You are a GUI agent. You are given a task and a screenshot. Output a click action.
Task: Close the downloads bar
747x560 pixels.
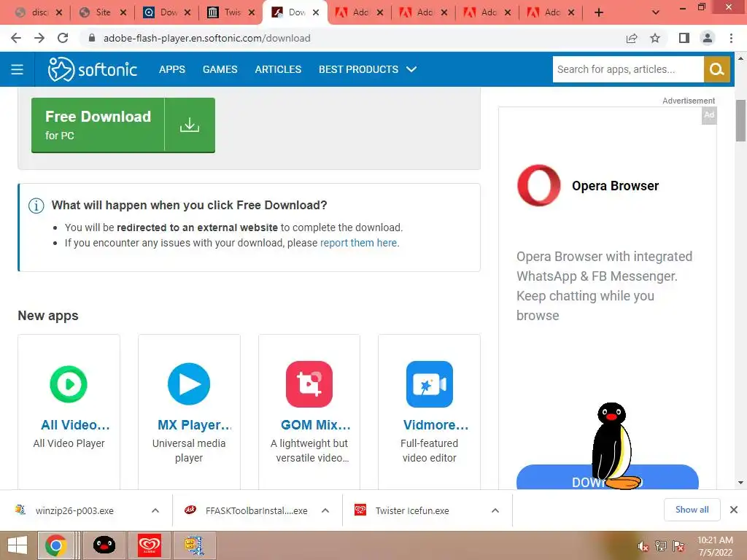(x=734, y=510)
